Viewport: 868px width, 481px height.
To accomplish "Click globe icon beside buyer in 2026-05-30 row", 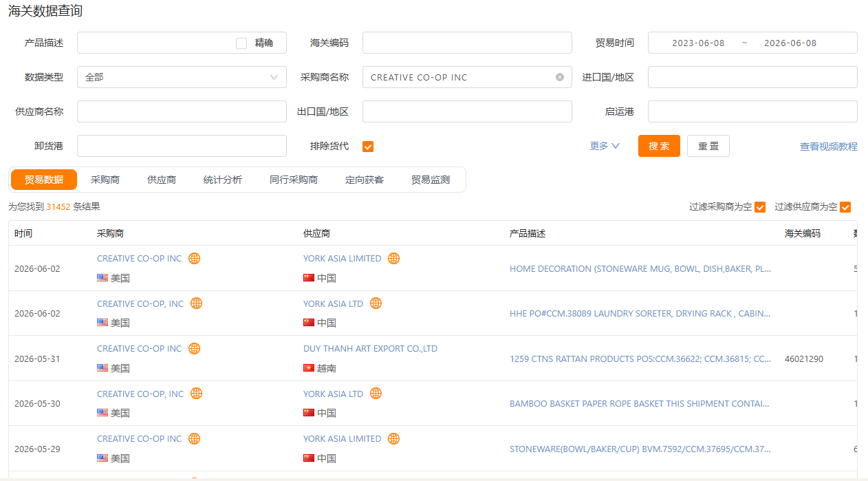I will tap(196, 393).
